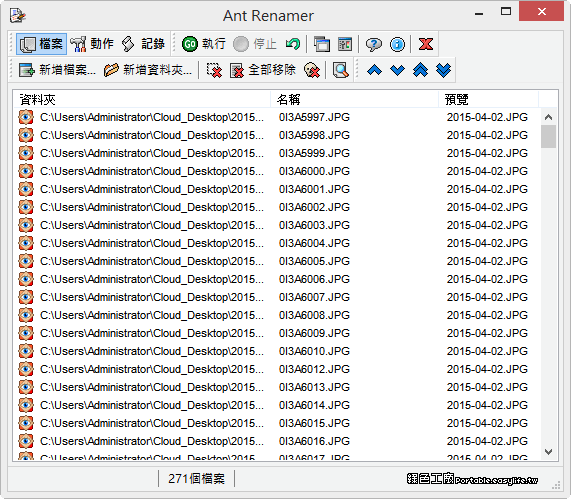Screen dimensions: 571x499
Task: Click Ant Renamer title bar app icon
Action: tap(17, 16)
